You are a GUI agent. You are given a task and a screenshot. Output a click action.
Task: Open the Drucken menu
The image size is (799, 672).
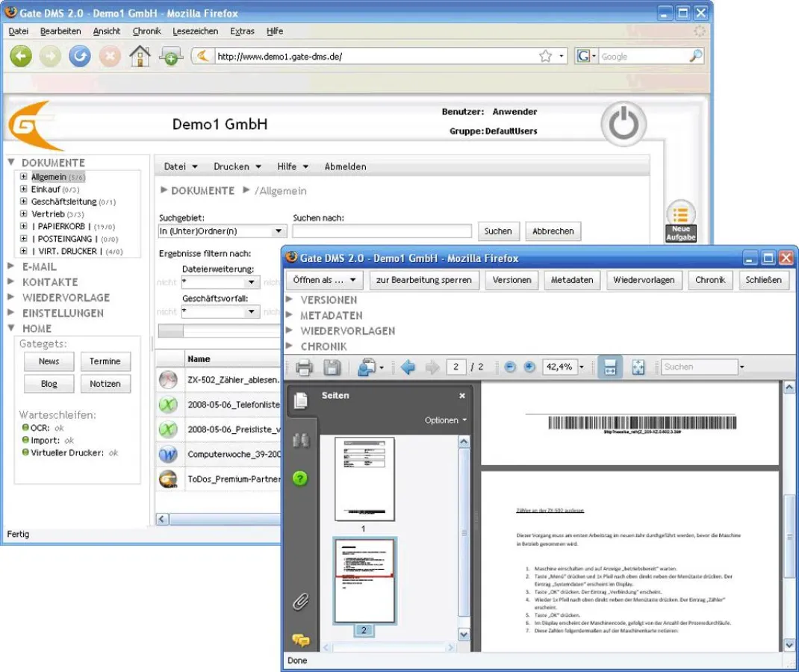(x=237, y=167)
